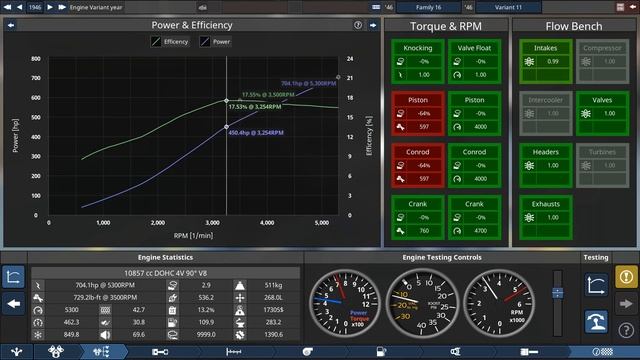Image resolution: width=640 pixels, height=360 pixels.
Task: Click the rev gauge icon beside 5300
Action: click(38, 310)
